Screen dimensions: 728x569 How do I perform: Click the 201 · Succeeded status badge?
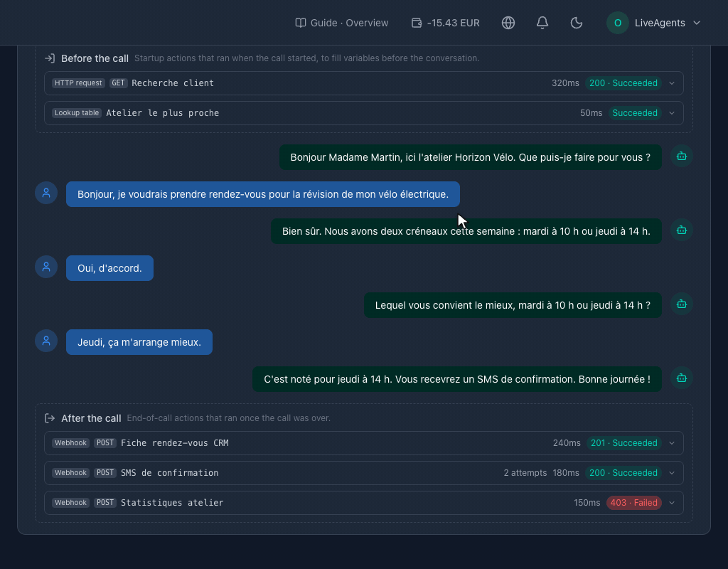pos(624,443)
